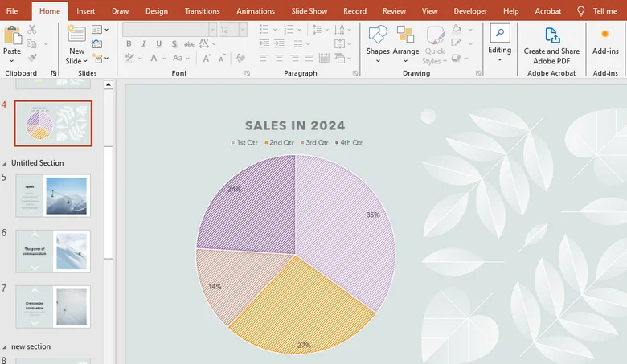Click the Shape Fill bucket icon
This screenshot has width=627, height=364.
(457, 29)
